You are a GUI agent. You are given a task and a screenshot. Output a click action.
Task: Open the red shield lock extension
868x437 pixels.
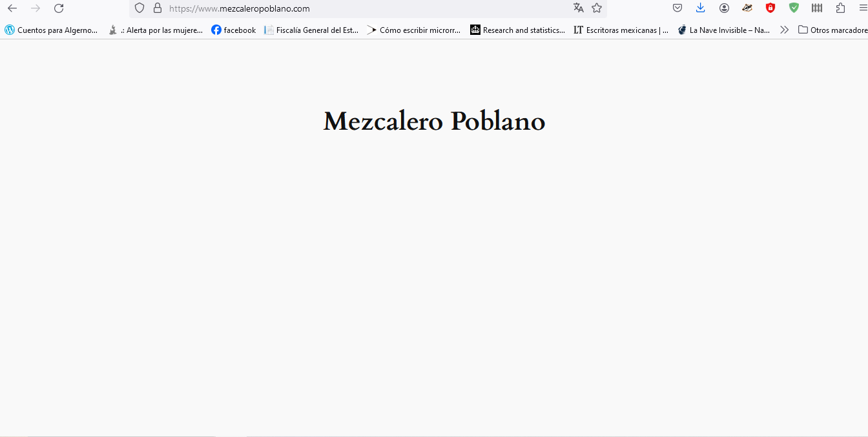[770, 8]
